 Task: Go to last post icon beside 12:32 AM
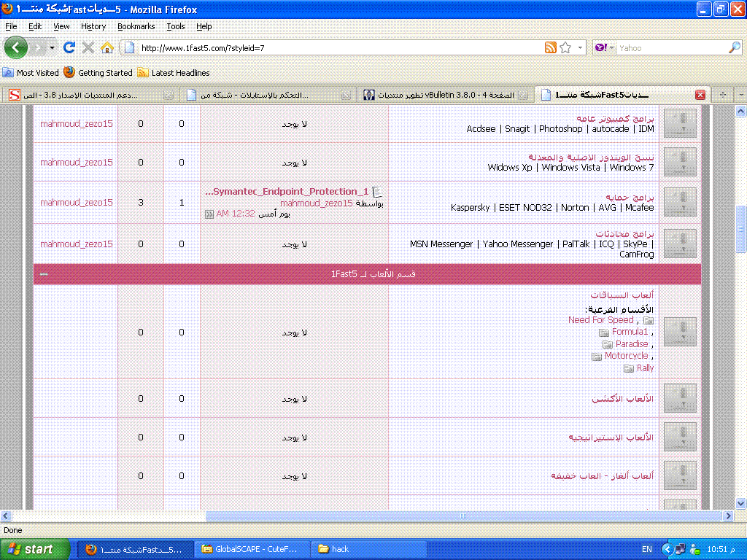[x=209, y=214]
